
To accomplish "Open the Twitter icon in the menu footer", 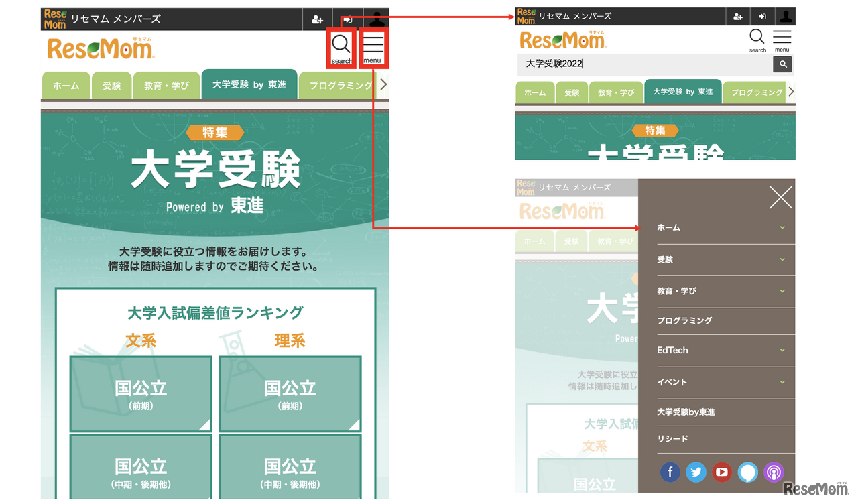I will tap(696, 472).
